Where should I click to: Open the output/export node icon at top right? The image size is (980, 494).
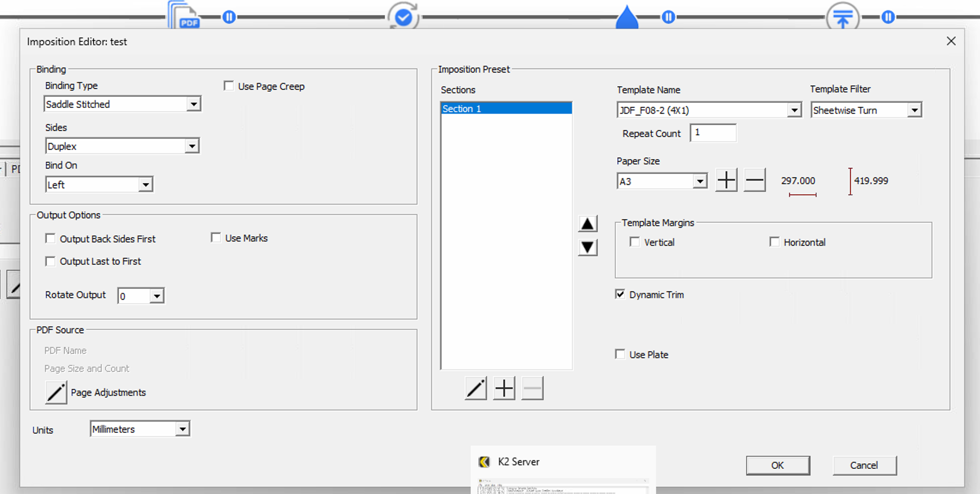click(842, 17)
